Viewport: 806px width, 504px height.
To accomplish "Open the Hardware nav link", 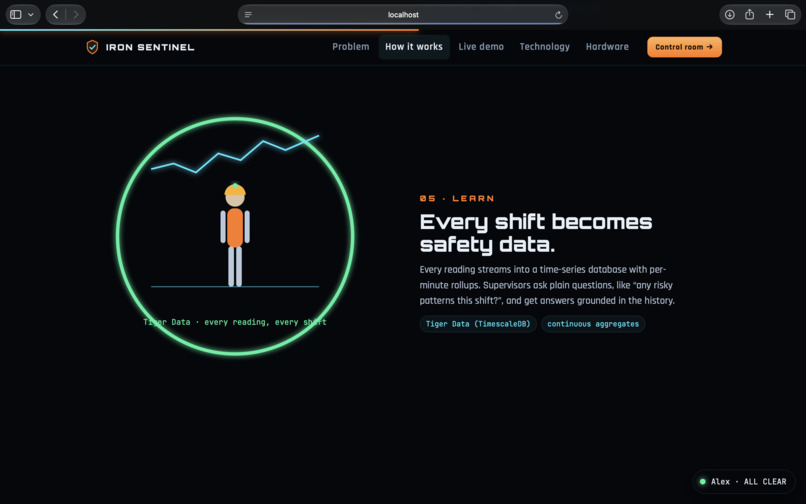I will coord(607,47).
